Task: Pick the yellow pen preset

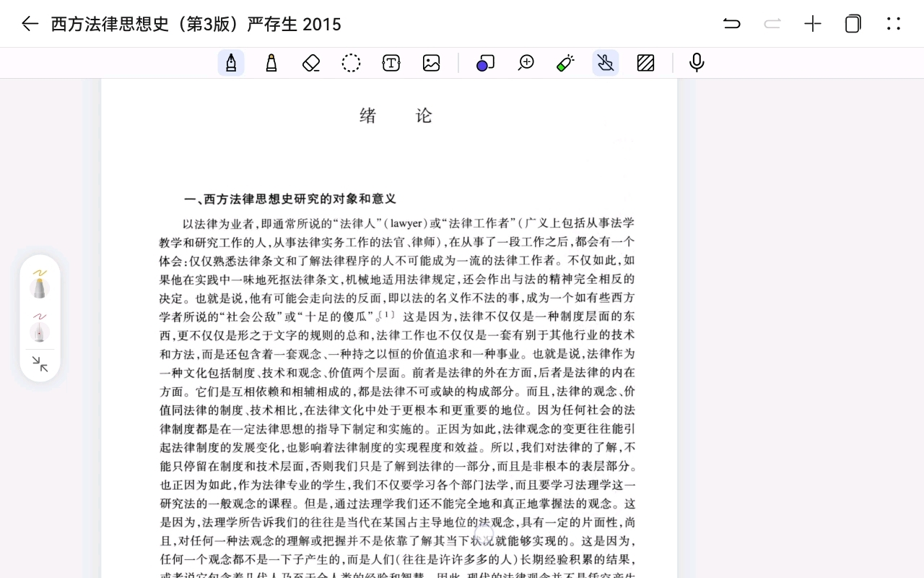Action: tap(40, 283)
